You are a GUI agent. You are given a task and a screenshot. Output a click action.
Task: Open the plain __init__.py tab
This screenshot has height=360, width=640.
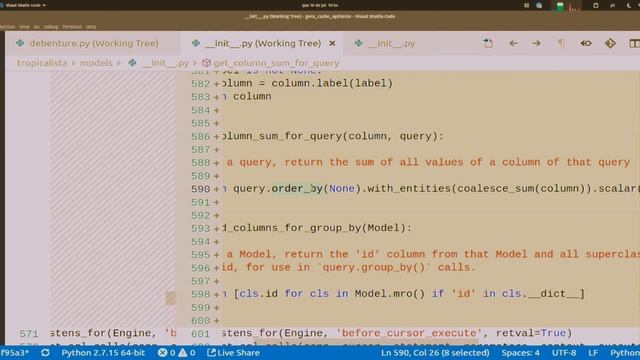tap(391, 43)
